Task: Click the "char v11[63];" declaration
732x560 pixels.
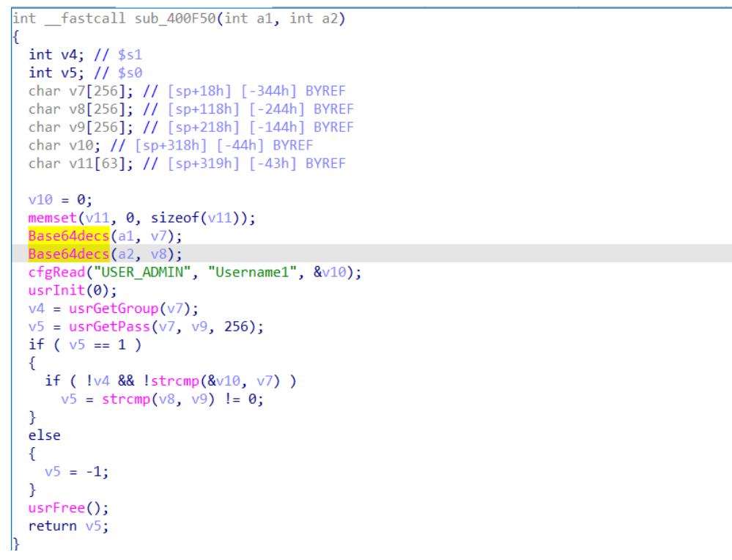Action: (81, 164)
